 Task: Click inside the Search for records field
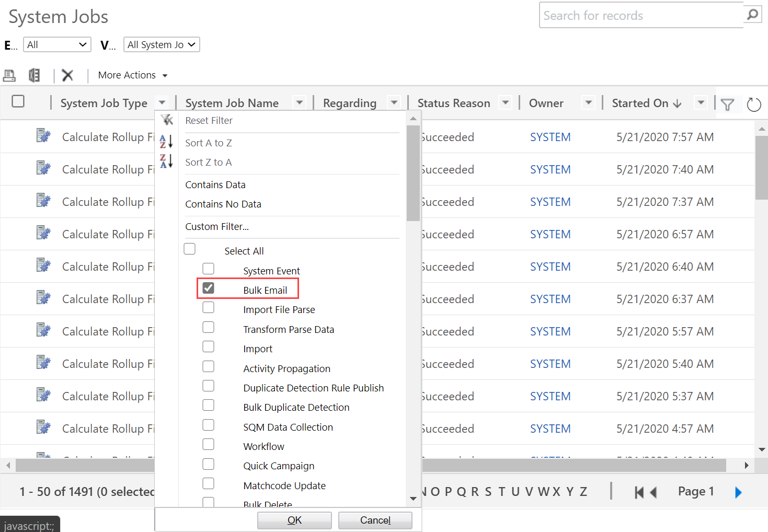pos(627,15)
